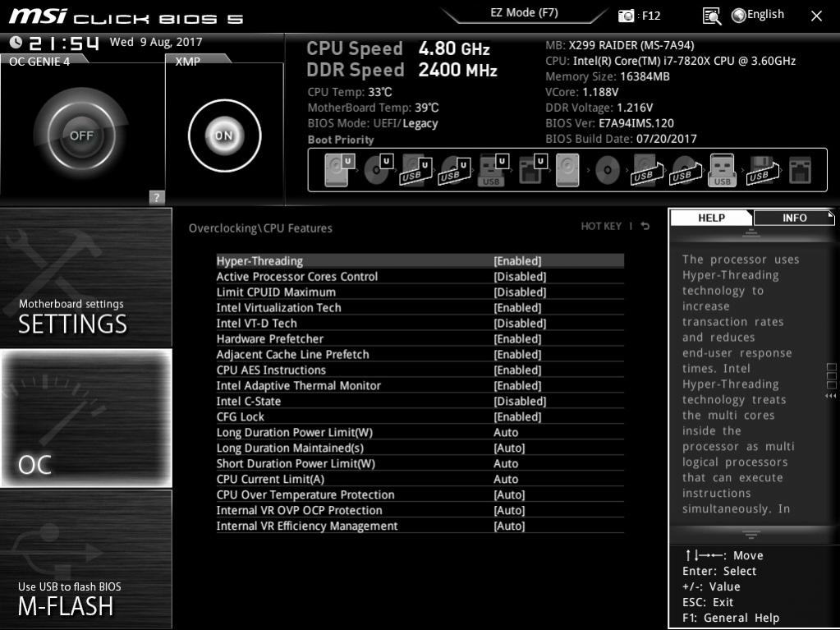The height and width of the screenshot is (630, 840).
Task: Switch to the INFO tab
Action: coord(794,218)
